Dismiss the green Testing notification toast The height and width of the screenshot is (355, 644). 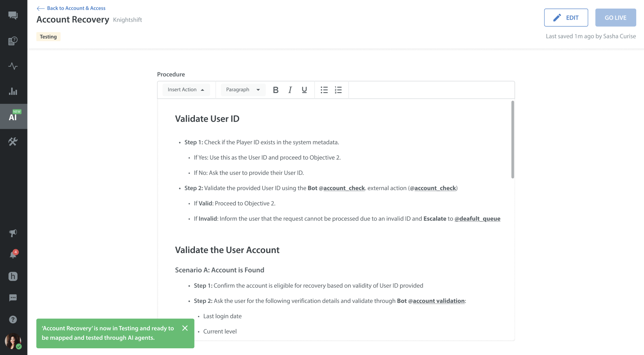(x=185, y=328)
